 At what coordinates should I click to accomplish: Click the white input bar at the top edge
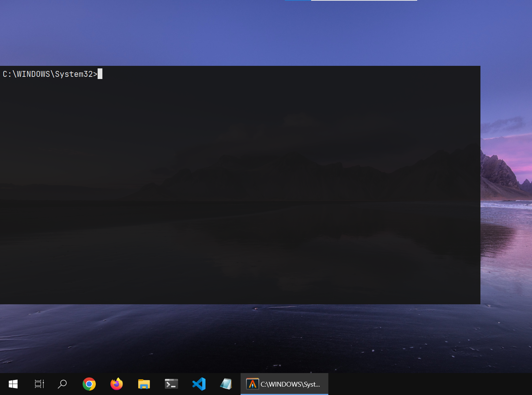(x=364, y=0)
